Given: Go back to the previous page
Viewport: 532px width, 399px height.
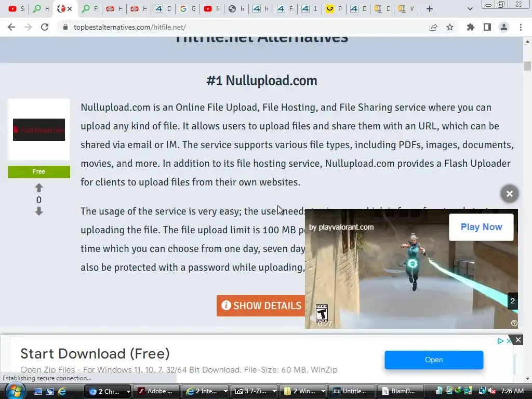Looking at the screenshot, I should pos(11,27).
